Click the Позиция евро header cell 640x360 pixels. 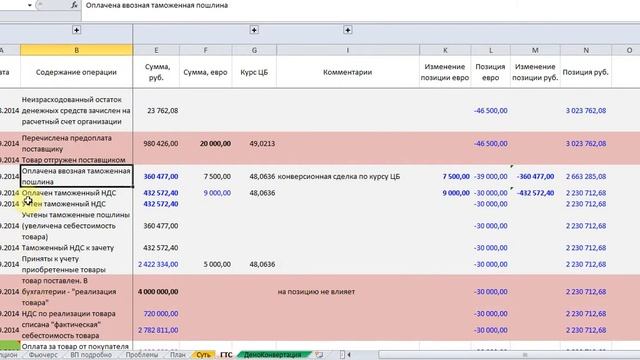[491, 72]
